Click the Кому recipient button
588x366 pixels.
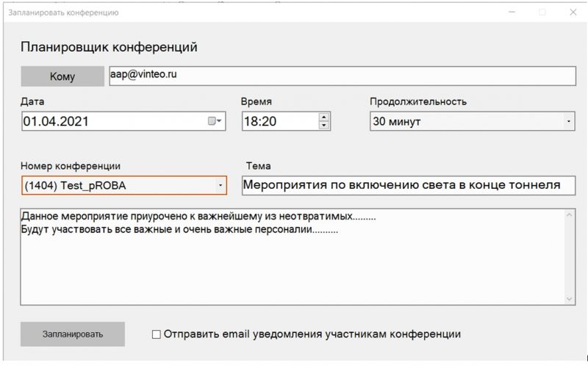tap(62, 76)
